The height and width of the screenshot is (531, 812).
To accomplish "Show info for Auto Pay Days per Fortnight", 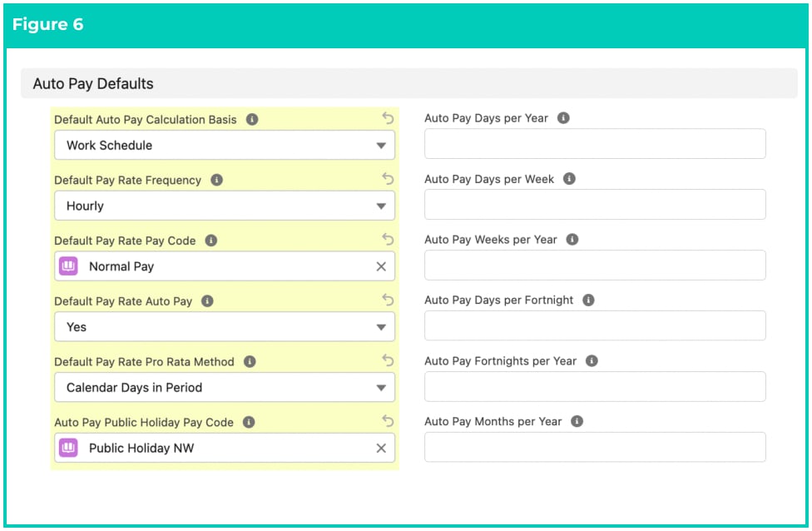I will pyautogui.click(x=588, y=300).
